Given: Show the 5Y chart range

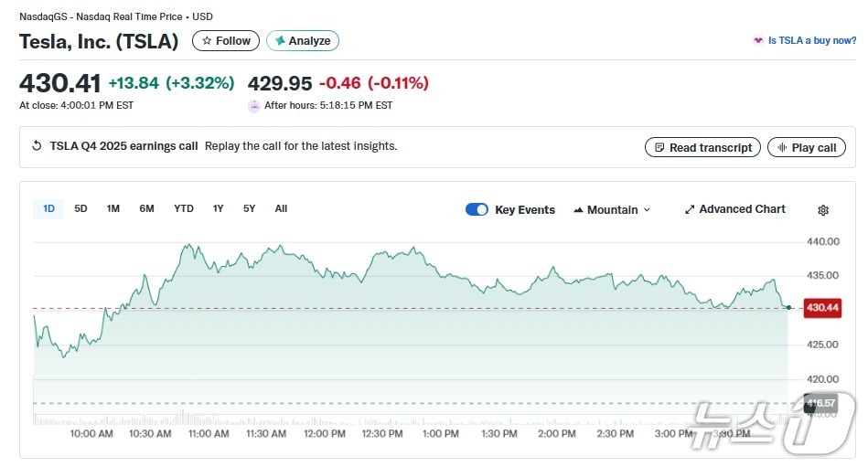Looking at the screenshot, I should [249, 208].
